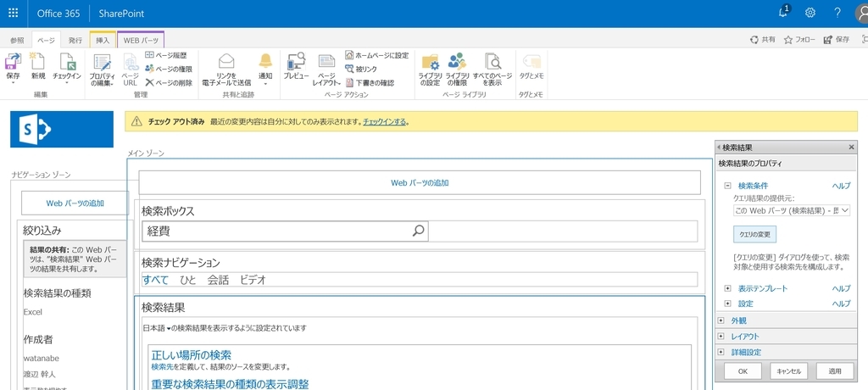The width and height of the screenshot is (868, 390).
Task: Expand the 表示テンプレート section
Action: point(728,288)
